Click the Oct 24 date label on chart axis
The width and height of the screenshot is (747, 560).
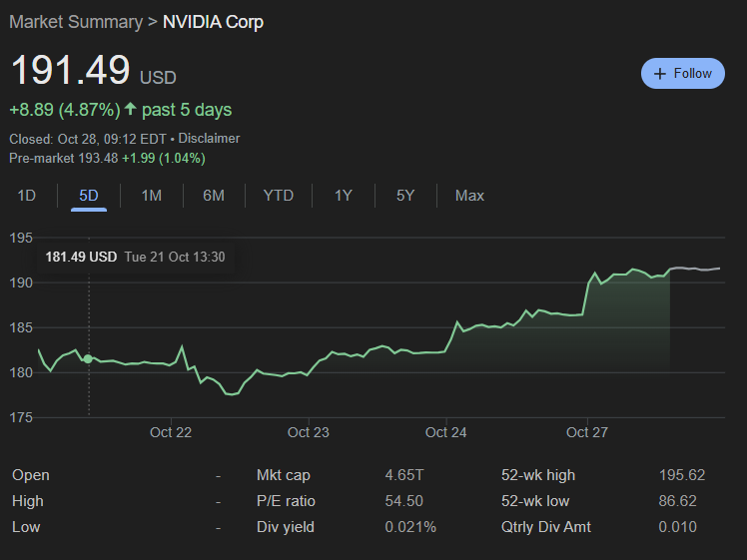(445, 432)
